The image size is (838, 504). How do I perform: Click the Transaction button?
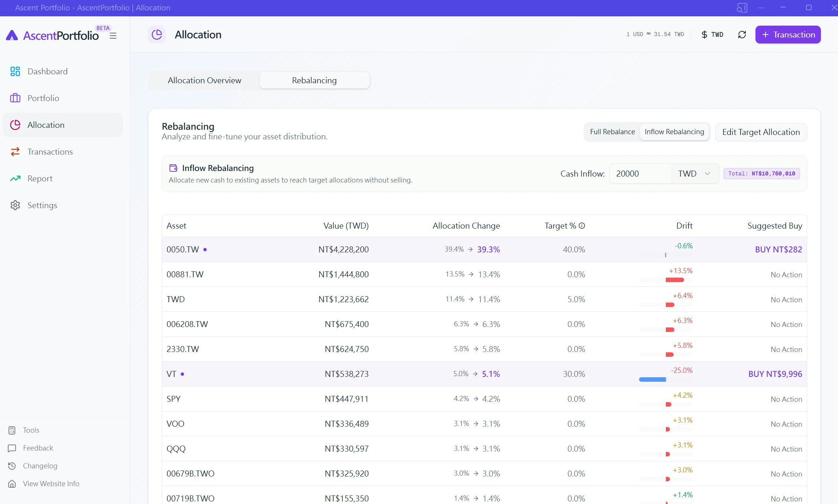788,34
